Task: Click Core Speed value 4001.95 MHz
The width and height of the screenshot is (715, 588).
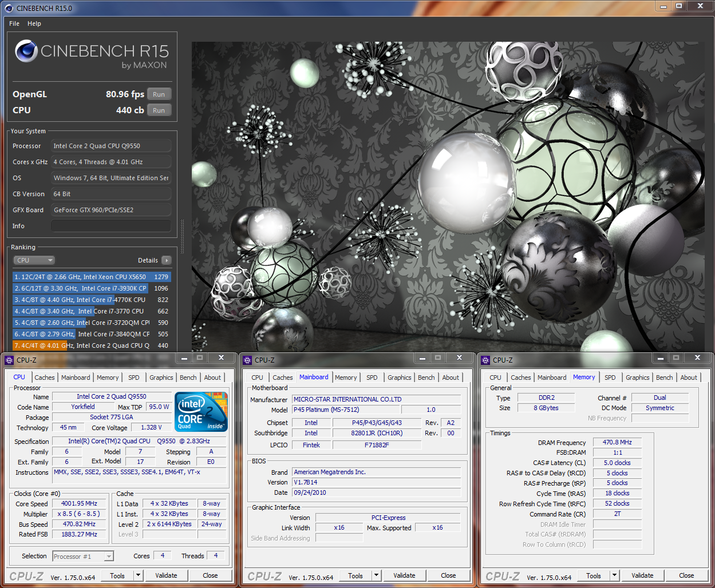Action: 79,503
